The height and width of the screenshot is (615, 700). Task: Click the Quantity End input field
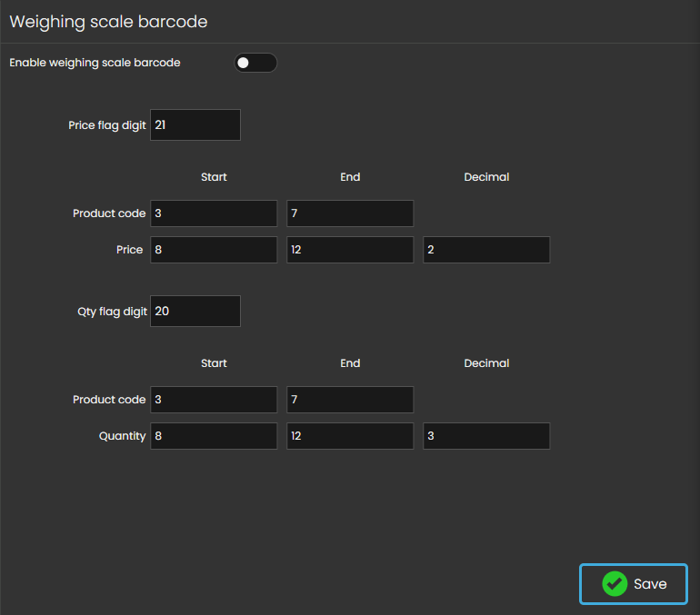(x=350, y=436)
